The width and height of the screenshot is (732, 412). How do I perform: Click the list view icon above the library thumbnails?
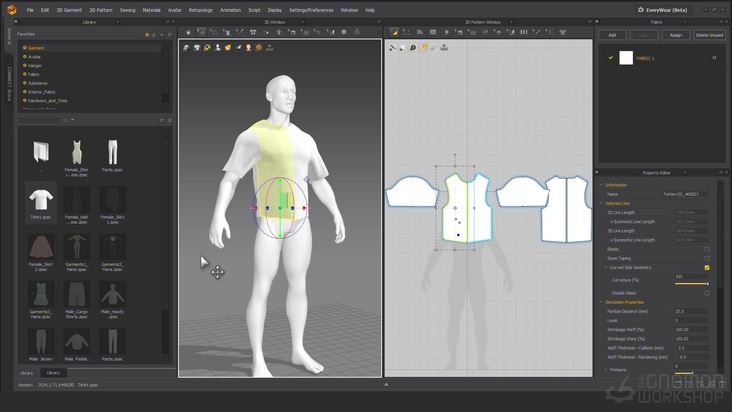(x=169, y=120)
